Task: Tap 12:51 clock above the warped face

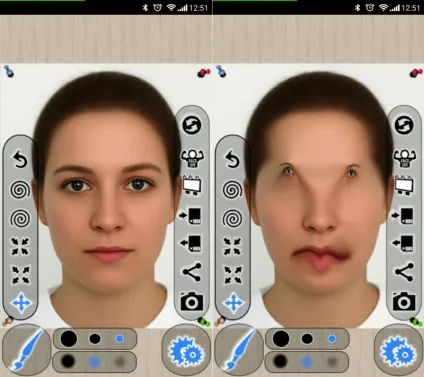Action: coord(411,8)
